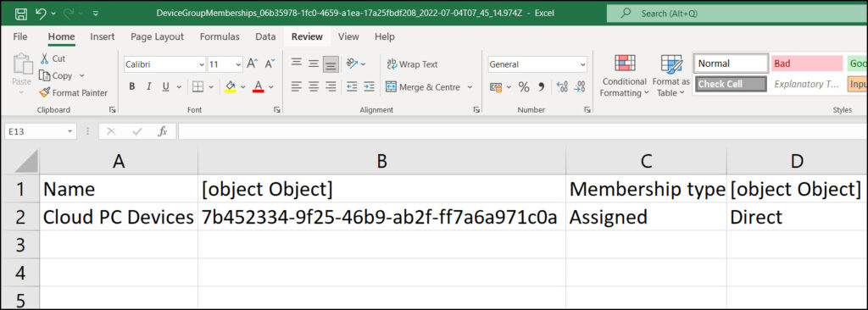
Task: Open the font colour dropdown arrow
Action: click(271, 87)
